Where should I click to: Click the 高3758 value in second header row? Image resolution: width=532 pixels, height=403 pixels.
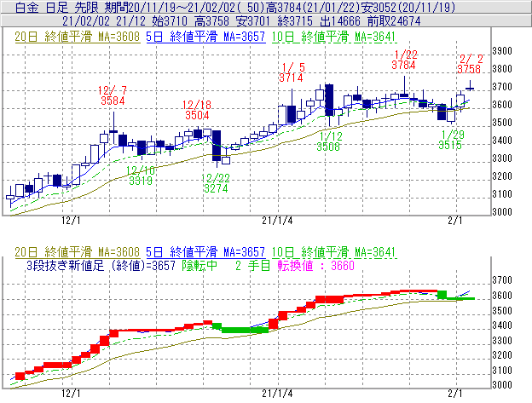coord(212,21)
